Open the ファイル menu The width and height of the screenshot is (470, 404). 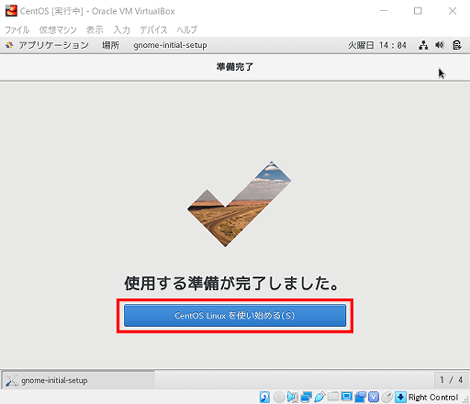(17, 30)
